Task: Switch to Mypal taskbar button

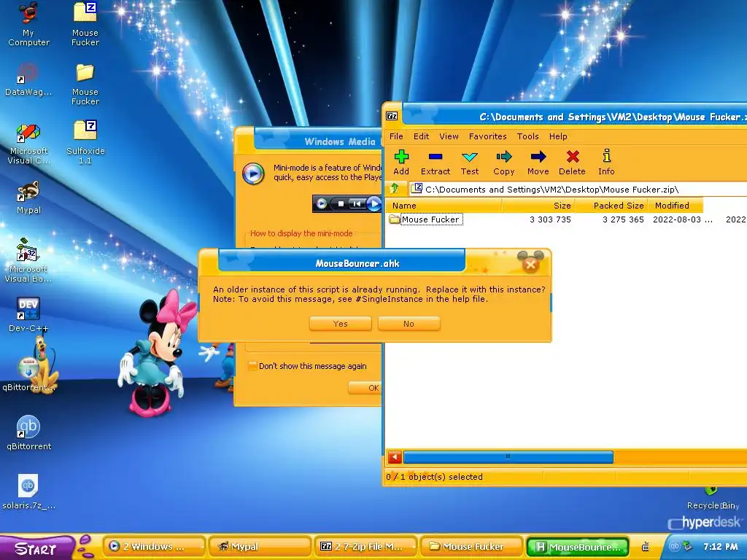Action: [260, 546]
